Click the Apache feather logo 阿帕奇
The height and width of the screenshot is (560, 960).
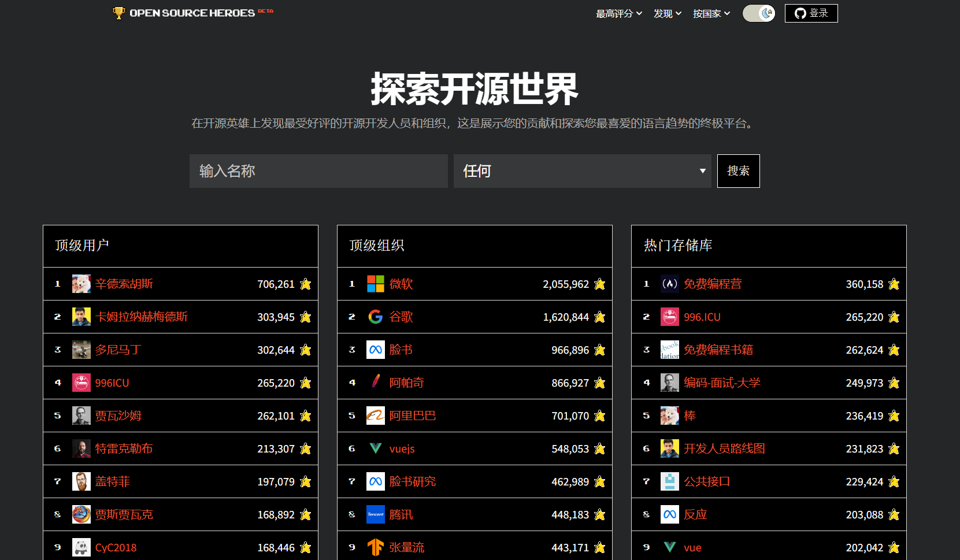(376, 383)
